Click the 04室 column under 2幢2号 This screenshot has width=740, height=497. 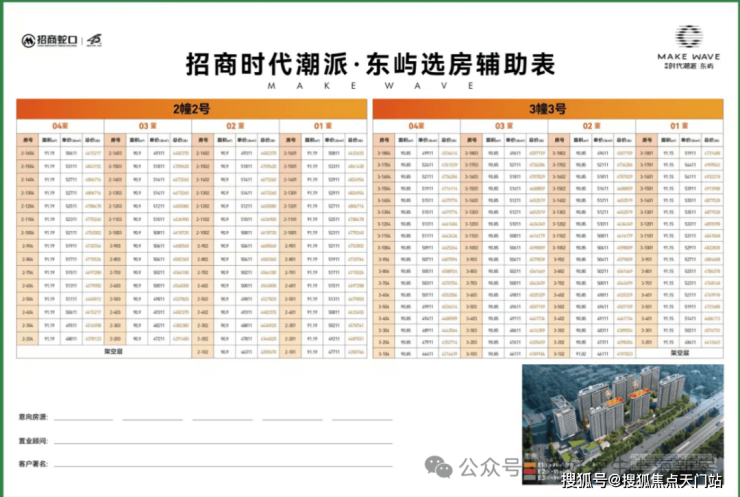pyautogui.click(x=59, y=125)
